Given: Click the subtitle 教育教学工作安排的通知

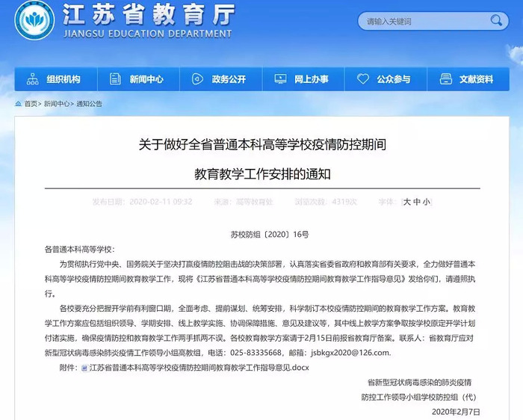Looking at the screenshot, I should (262, 174).
